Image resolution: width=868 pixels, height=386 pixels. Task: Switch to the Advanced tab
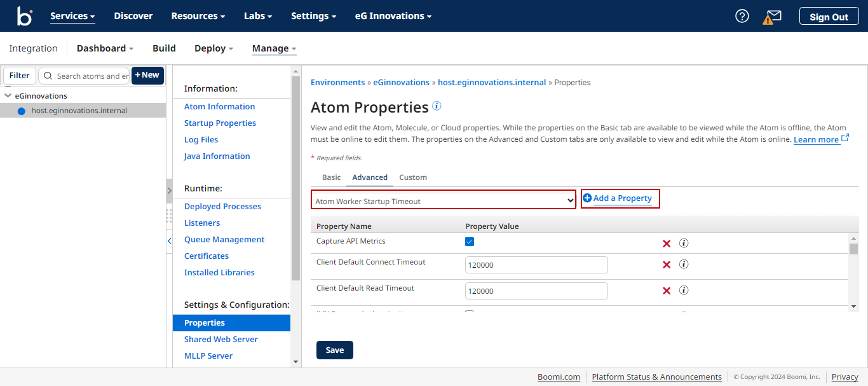(370, 177)
